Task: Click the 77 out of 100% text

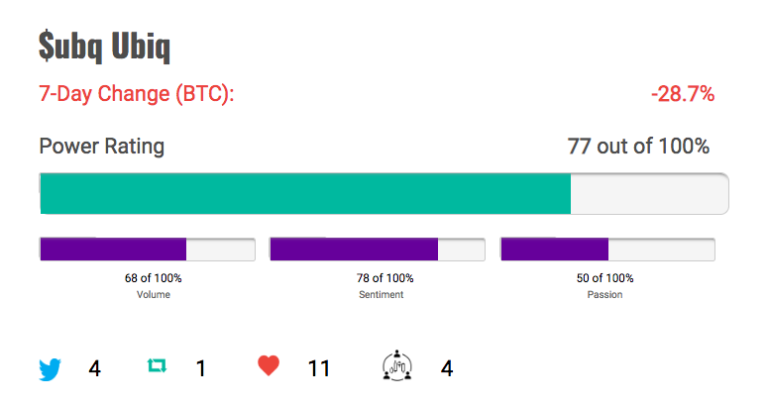Action: pos(638,146)
